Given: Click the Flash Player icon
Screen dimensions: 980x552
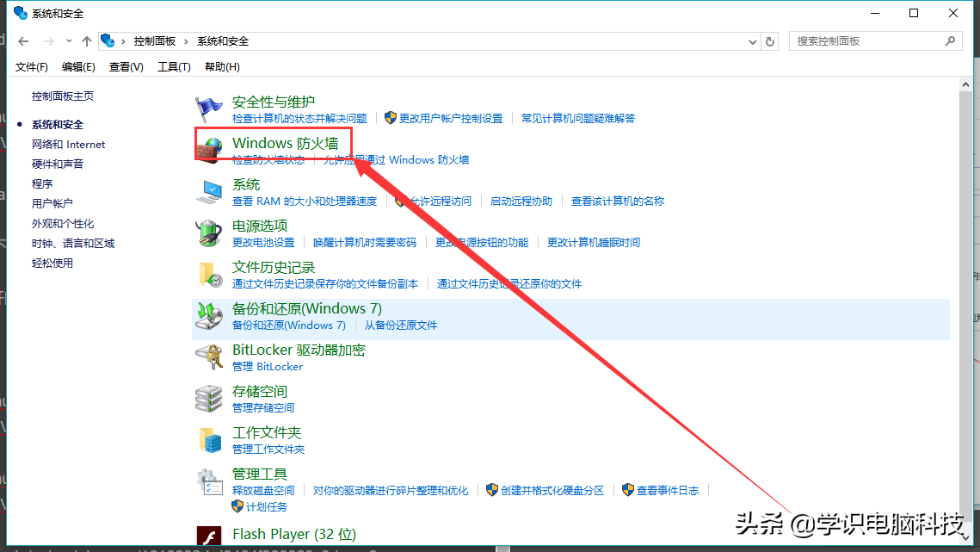Looking at the screenshot, I should pos(209,536).
